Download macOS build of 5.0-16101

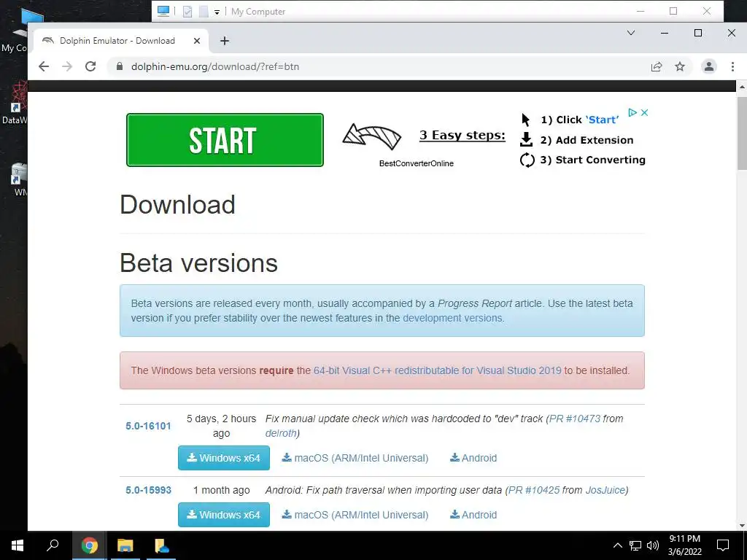355,458
